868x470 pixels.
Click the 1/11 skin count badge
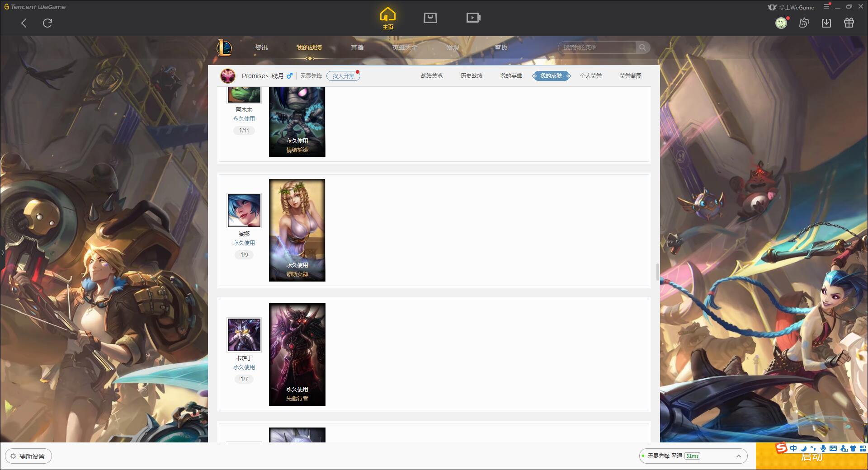point(244,131)
